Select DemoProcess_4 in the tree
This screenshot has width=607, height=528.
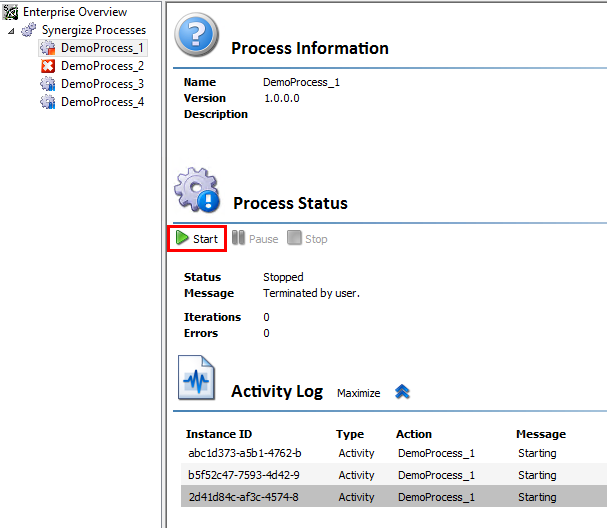102,102
